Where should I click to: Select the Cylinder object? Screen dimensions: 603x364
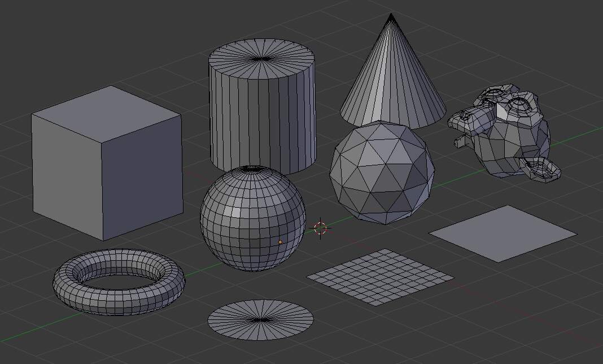click(263, 113)
